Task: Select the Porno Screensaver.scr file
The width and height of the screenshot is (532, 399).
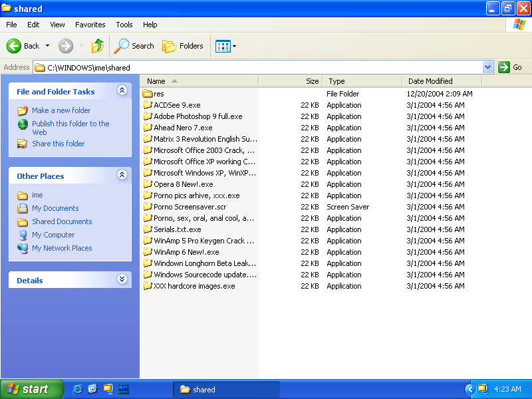Action: [x=190, y=207]
